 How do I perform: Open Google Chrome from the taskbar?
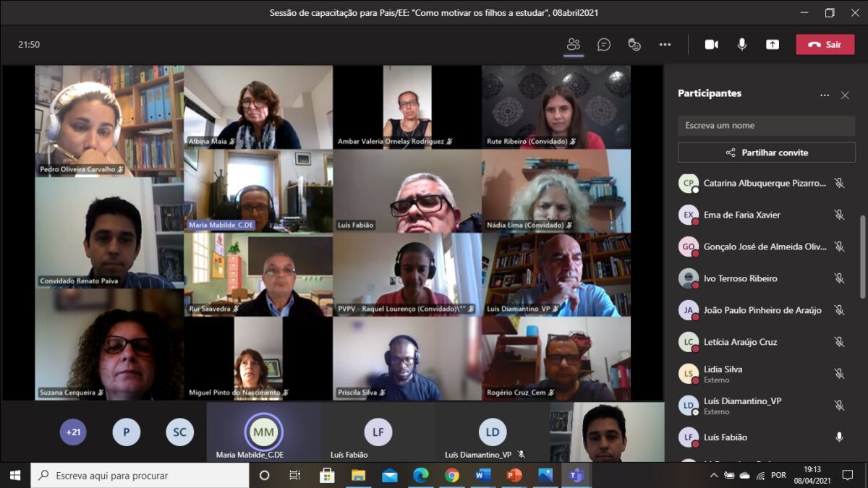pos(452,475)
